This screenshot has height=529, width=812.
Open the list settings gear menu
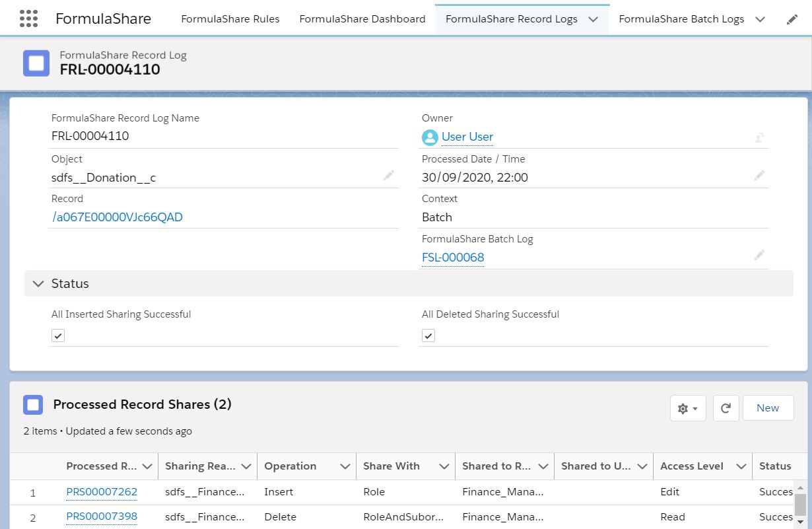(688, 408)
